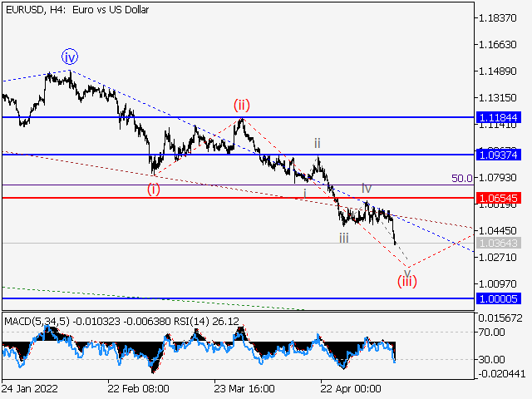The height and width of the screenshot is (399, 532).
Task: Select the red (i) wave label
Action: click(153, 189)
